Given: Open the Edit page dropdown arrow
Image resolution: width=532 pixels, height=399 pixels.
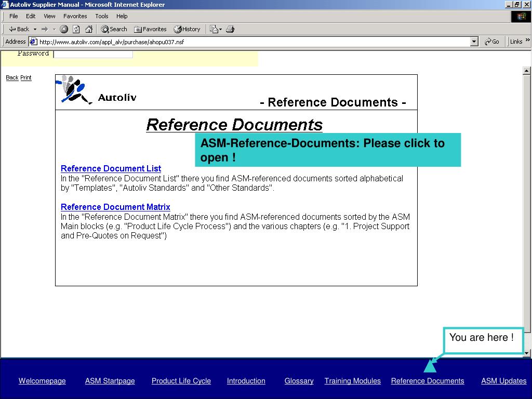Looking at the screenshot, I should click(x=220, y=29).
